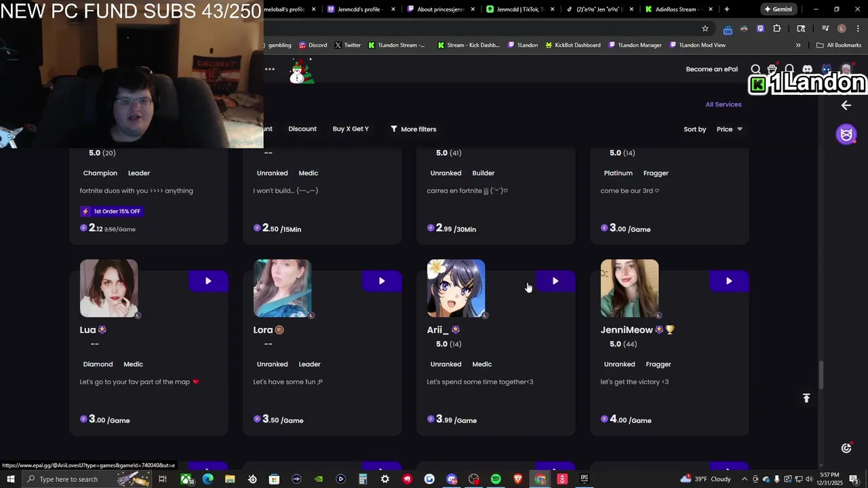
Task: Show hidden system tray icons
Action: (746, 479)
